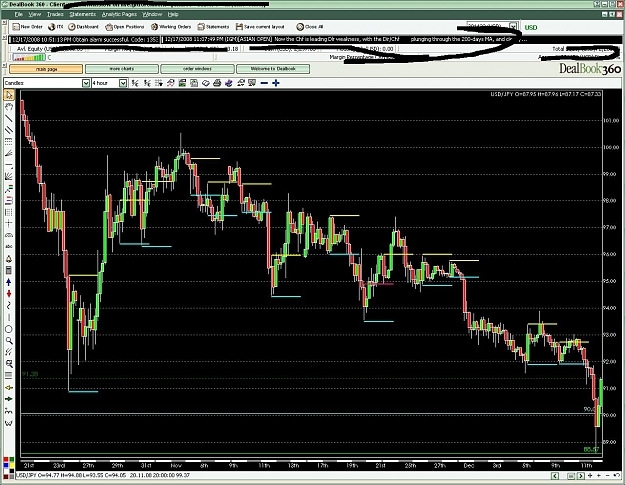Click the Save current layout button
The height and width of the screenshot is (485, 625).
point(260,27)
